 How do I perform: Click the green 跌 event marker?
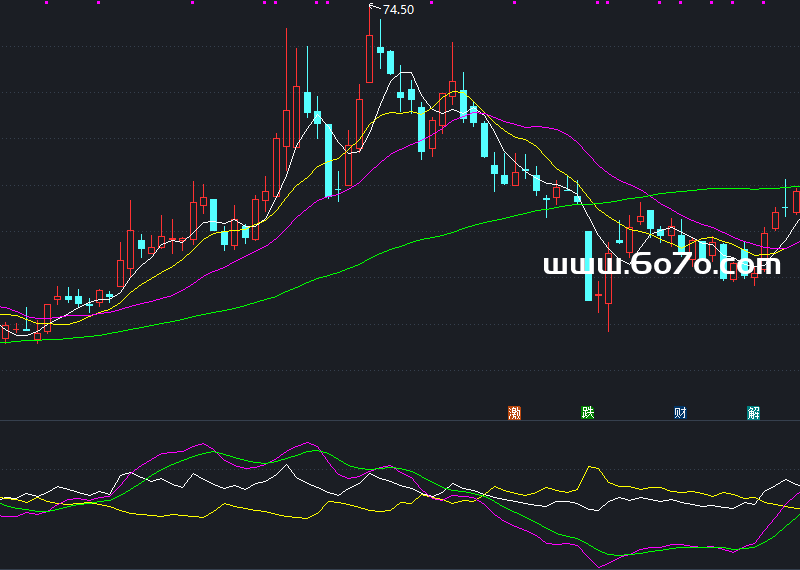(587, 412)
